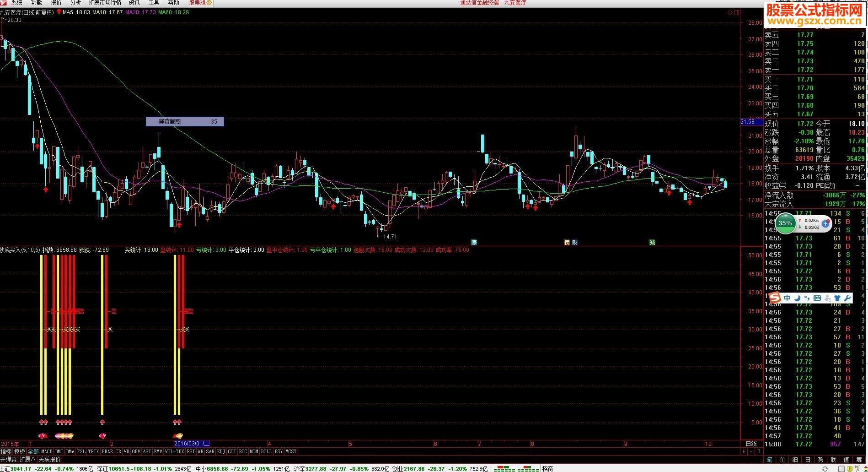The width and height of the screenshot is (868, 472).
Task: Click the antenna signal status bar icon
Action: (x=857, y=468)
